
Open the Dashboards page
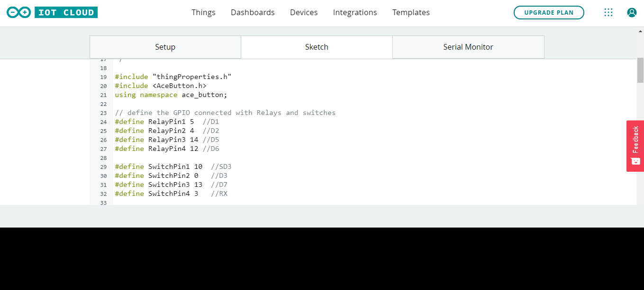(x=253, y=12)
